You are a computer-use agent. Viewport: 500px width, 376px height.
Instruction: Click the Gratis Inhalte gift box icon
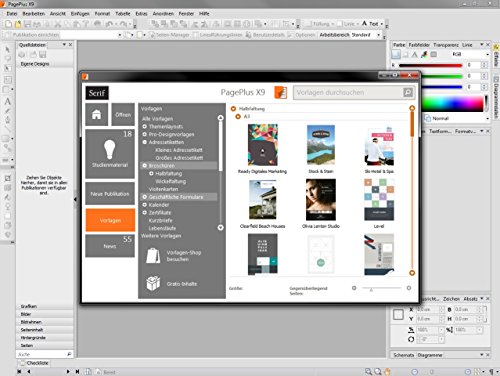[x=153, y=283]
